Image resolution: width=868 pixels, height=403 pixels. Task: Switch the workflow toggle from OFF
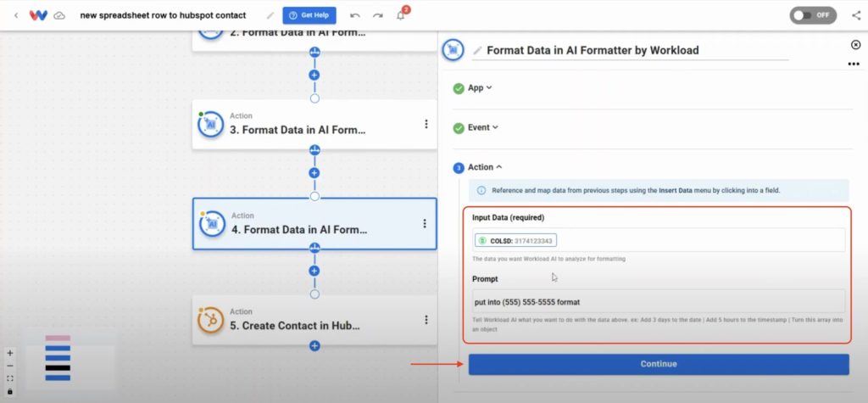click(813, 15)
